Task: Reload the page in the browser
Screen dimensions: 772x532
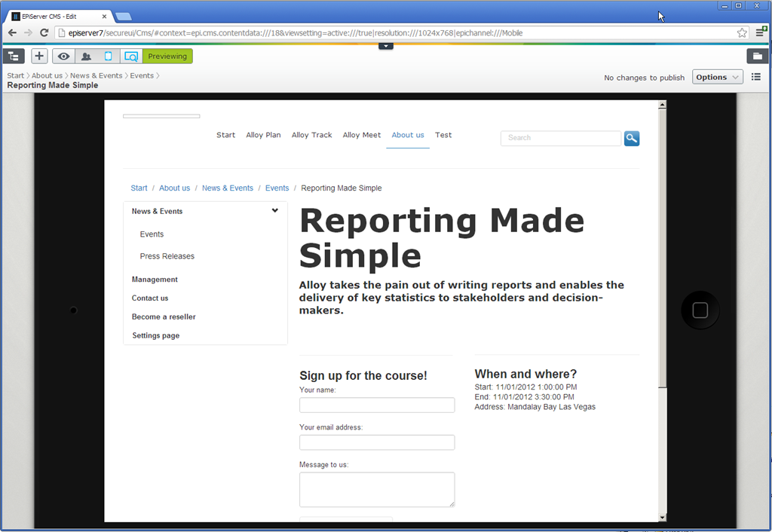Action: tap(44, 33)
